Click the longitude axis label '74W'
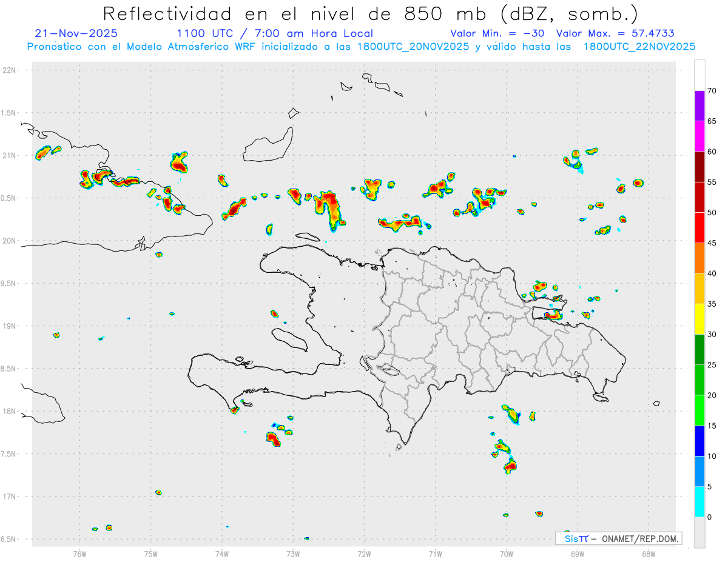Image resolution: width=728 pixels, height=562 pixels. click(222, 554)
